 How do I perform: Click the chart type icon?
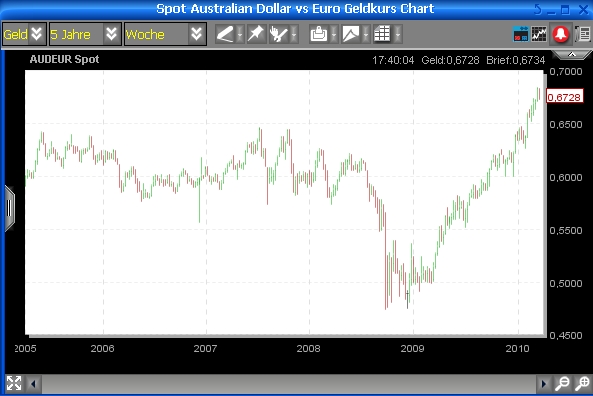point(351,34)
